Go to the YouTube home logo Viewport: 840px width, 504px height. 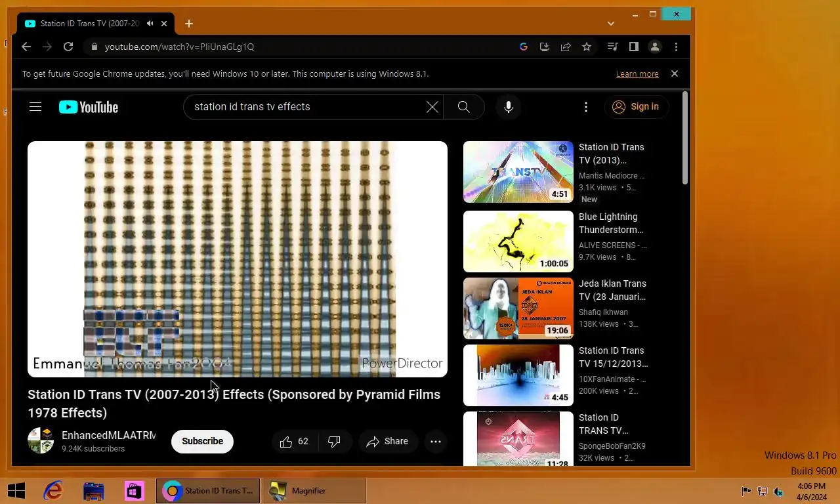point(89,107)
